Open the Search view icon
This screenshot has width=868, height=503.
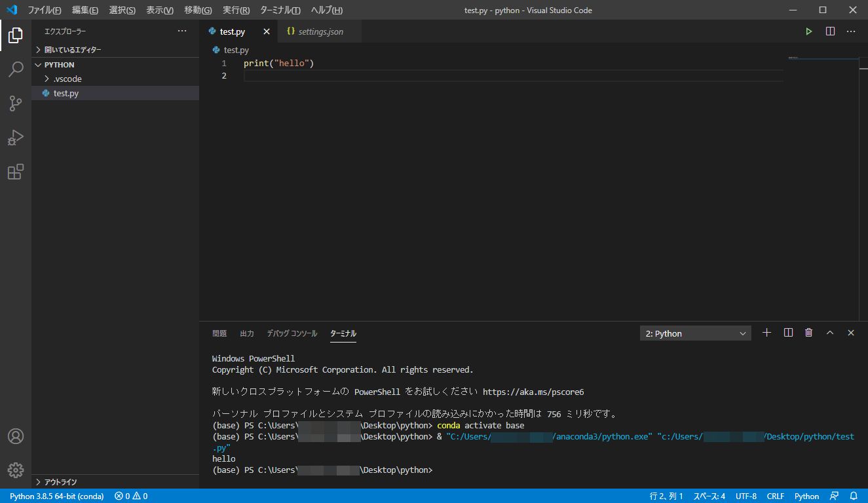(16, 69)
